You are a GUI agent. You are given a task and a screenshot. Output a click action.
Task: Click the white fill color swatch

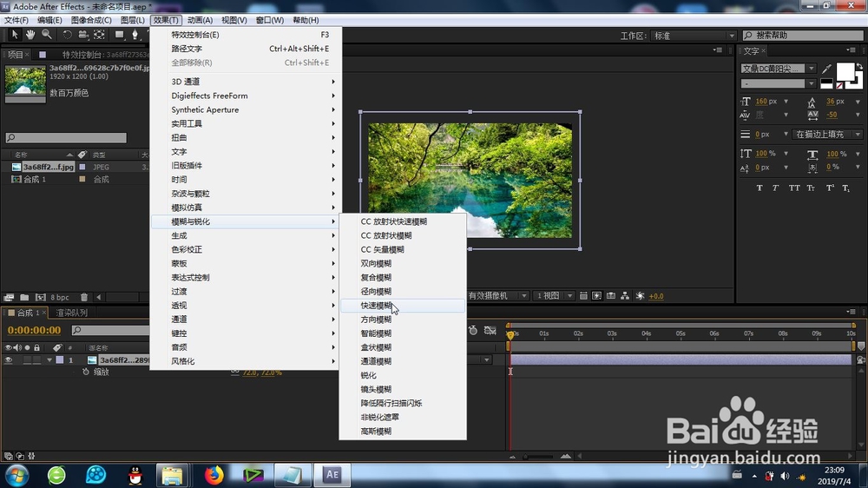point(845,72)
